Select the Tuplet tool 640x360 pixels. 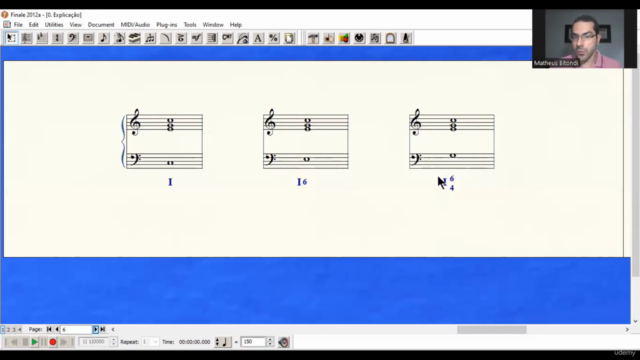(150, 38)
